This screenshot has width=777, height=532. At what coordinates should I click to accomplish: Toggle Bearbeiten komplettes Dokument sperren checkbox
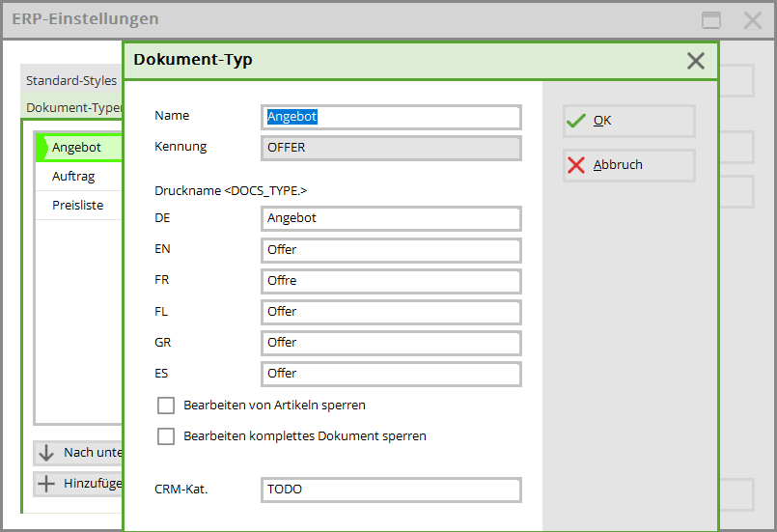pyautogui.click(x=166, y=436)
